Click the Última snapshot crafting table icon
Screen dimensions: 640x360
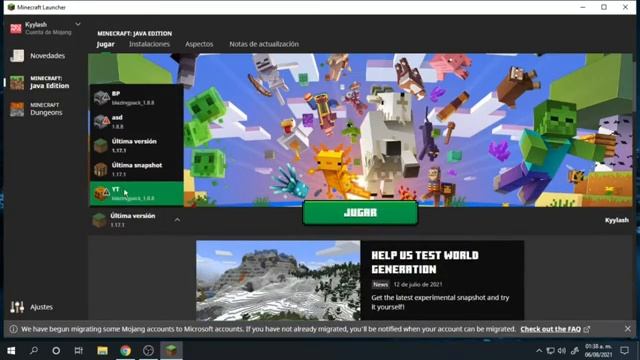coord(100,169)
